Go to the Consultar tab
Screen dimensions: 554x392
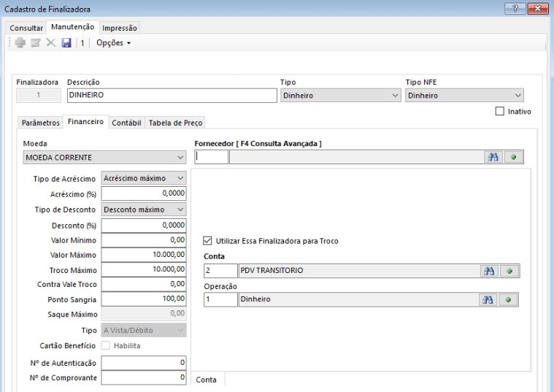(x=26, y=28)
